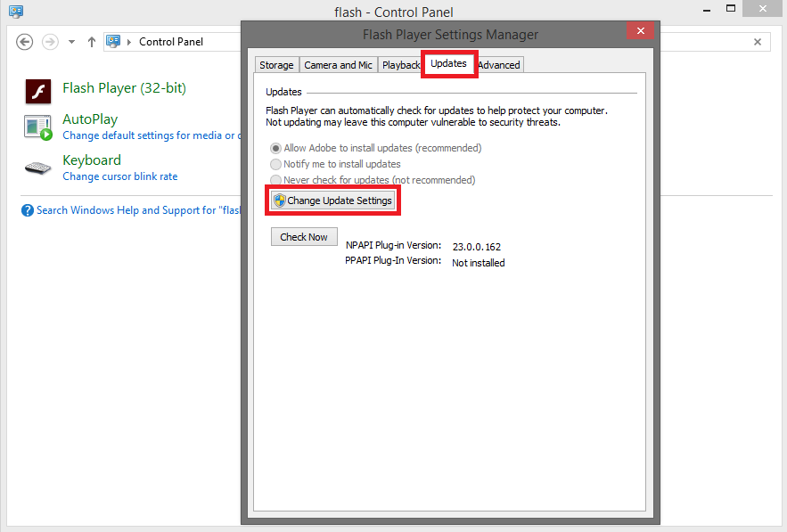The width and height of the screenshot is (787, 532).
Task: Switch to the Advanced tab
Action: pos(499,65)
